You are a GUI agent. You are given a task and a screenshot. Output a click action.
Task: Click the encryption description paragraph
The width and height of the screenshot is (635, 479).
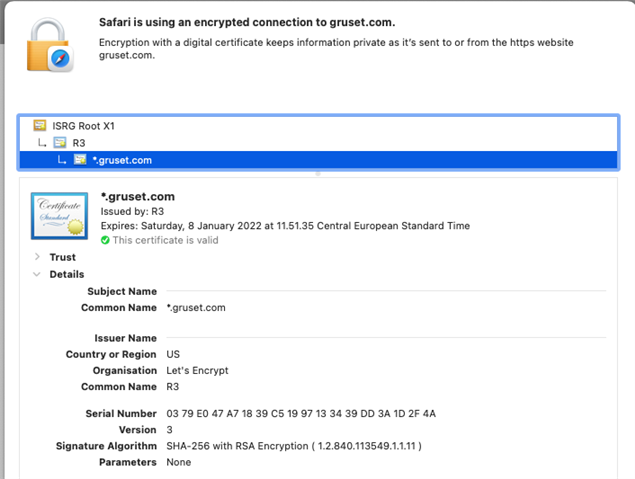pyautogui.click(x=336, y=49)
